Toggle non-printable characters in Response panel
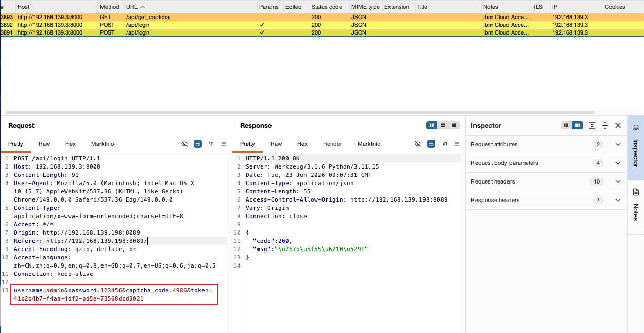Viewport: 644px width, 333px height. (417, 144)
